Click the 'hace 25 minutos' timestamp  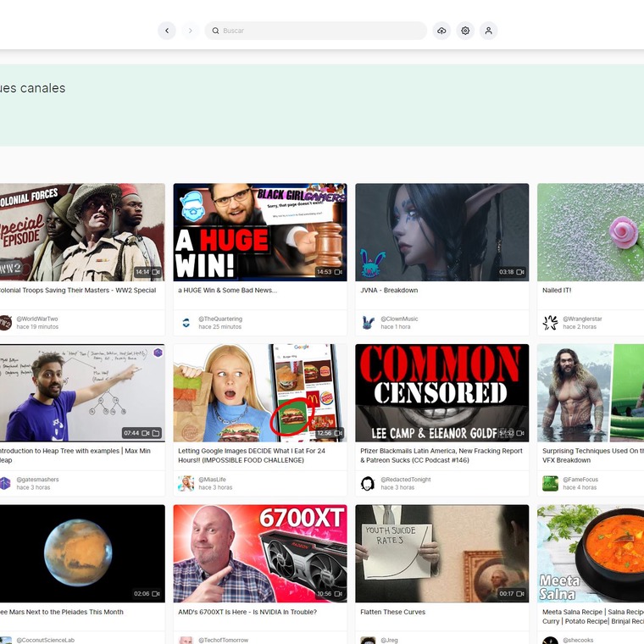tap(220, 327)
